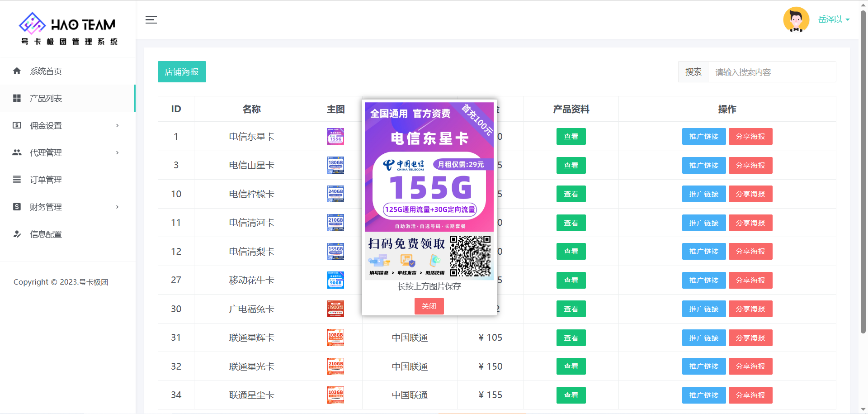The height and width of the screenshot is (414, 868).
Task: Close the poster popup with 关闭
Action: pyautogui.click(x=429, y=306)
